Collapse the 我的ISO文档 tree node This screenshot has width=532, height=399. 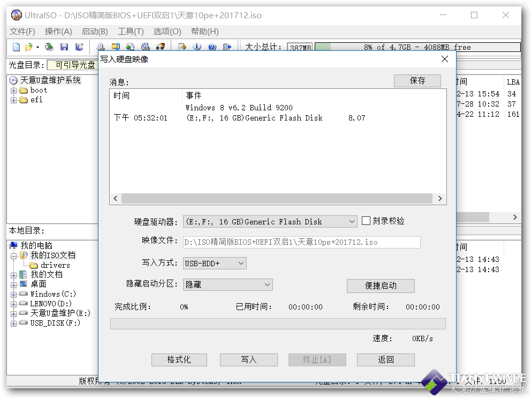coord(13,255)
